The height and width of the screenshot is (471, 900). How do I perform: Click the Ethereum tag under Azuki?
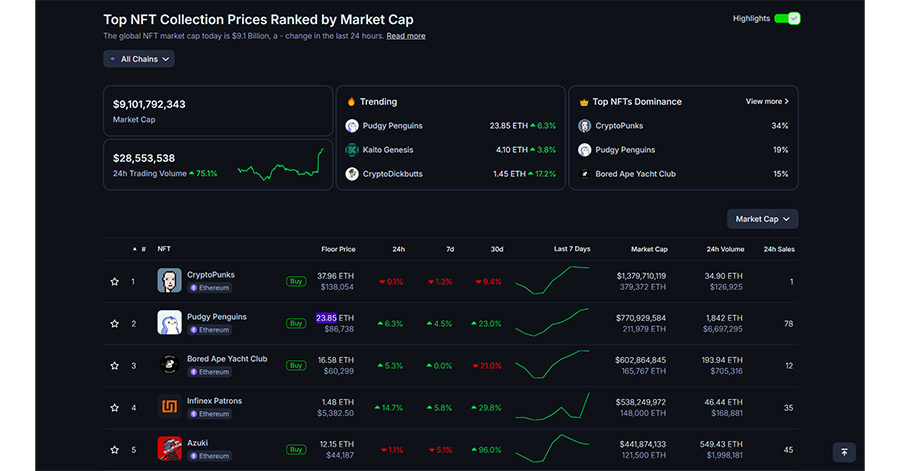pos(210,456)
